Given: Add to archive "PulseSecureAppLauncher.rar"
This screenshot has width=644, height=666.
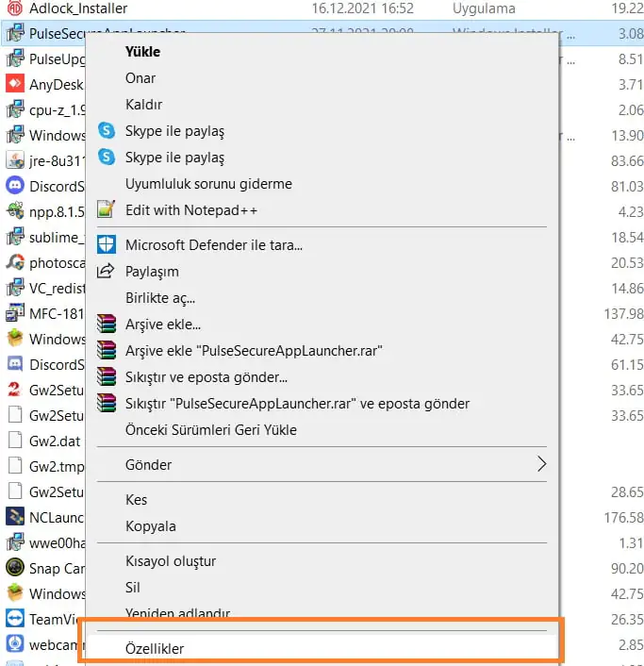Looking at the screenshot, I should click(x=322, y=351).
